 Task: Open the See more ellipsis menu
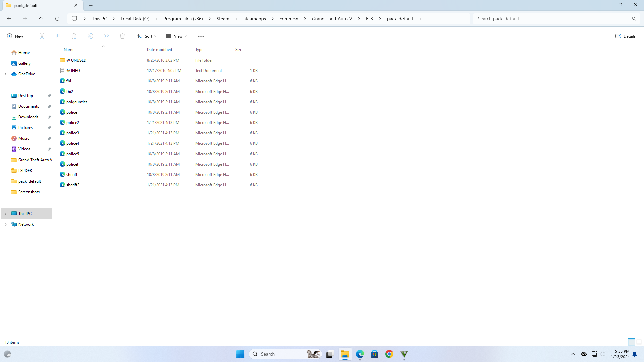(201, 36)
